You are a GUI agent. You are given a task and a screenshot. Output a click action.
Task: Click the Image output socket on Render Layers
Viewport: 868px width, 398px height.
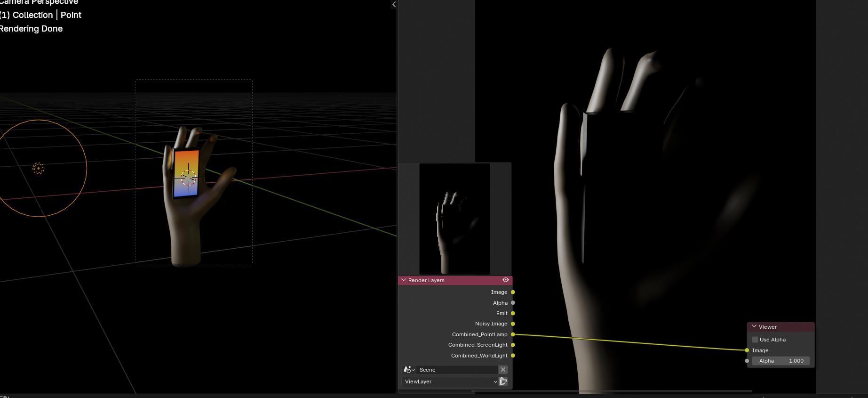(x=513, y=292)
